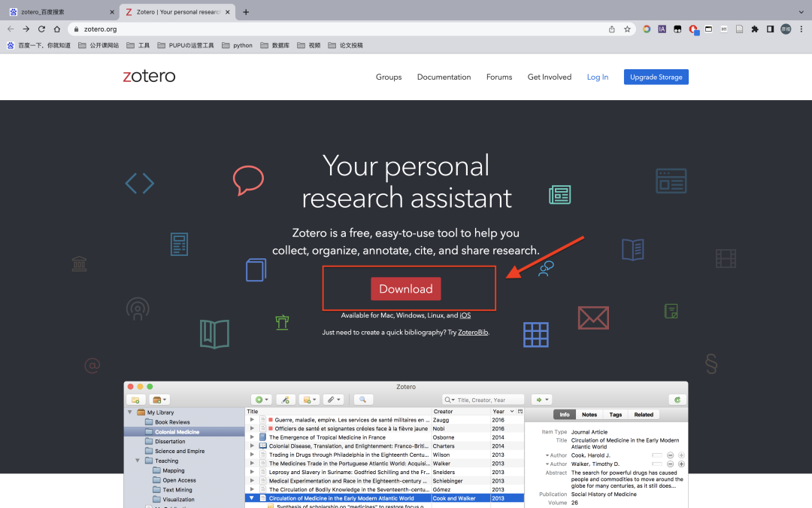Bookmark this page with the star icon
812x508 pixels.
click(627, 29)
